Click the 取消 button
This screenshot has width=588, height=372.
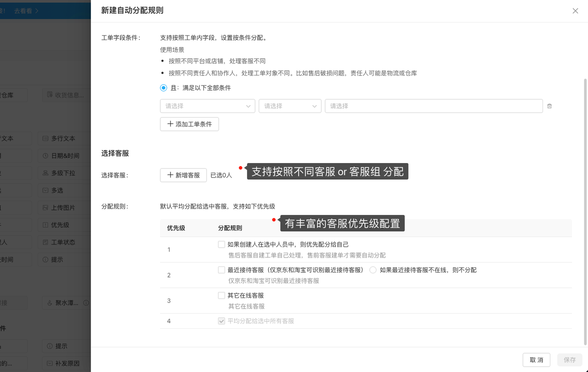[537, 360]
